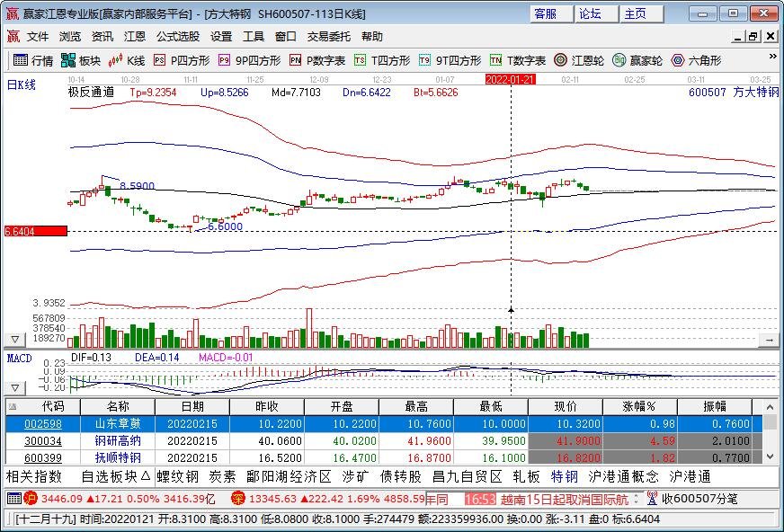Open the 江恩 menu
The width and height of the screenshot is (784, 532).
tap(135, 37)
